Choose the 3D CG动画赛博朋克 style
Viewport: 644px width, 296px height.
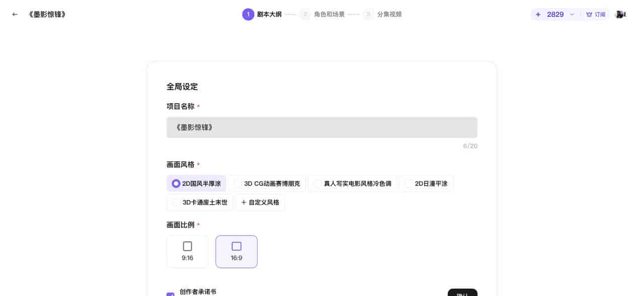pyautogui.click(x=268, y=183)
